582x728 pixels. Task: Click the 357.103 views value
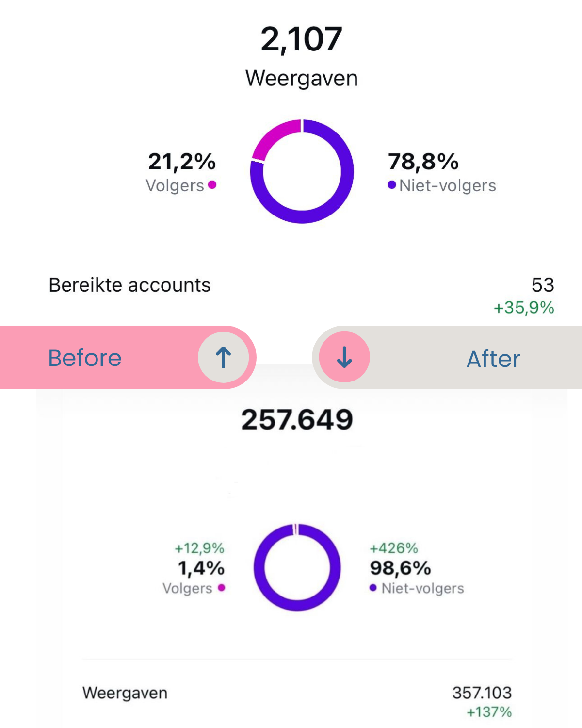pos(482,693)
